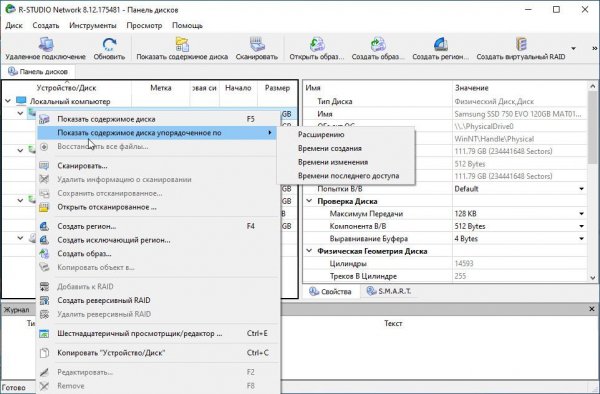Select the Панель дисков tab

pos(38,72)
